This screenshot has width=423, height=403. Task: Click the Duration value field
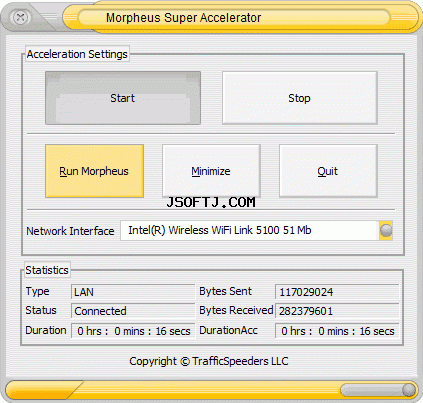tap(133, 331)
